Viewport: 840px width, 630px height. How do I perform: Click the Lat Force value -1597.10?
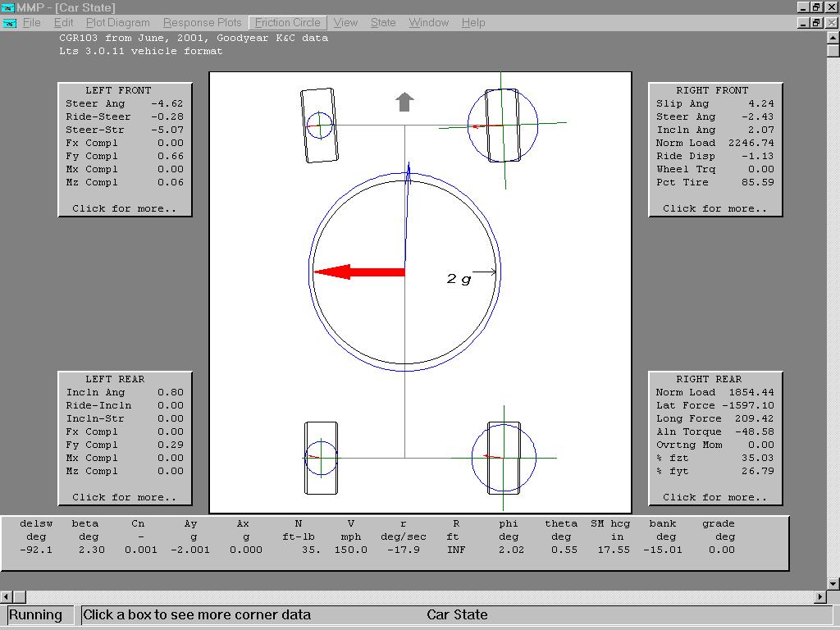pos(747,405)
